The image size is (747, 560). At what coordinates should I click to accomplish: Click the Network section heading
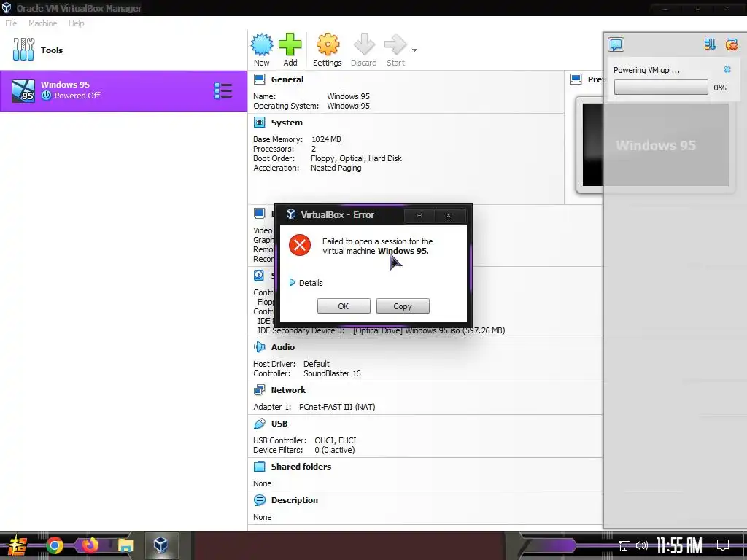coord(288,390)
